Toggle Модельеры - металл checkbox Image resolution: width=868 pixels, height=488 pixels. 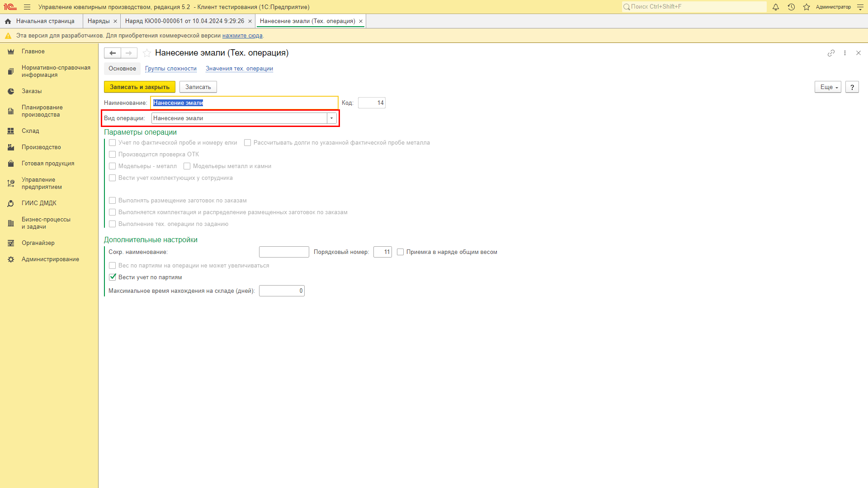(113, 166)
